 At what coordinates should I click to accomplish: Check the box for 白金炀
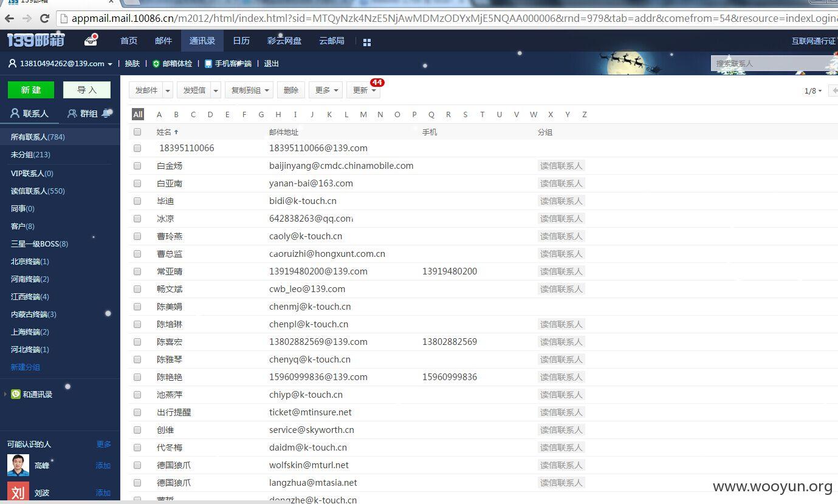coord(137,166)
